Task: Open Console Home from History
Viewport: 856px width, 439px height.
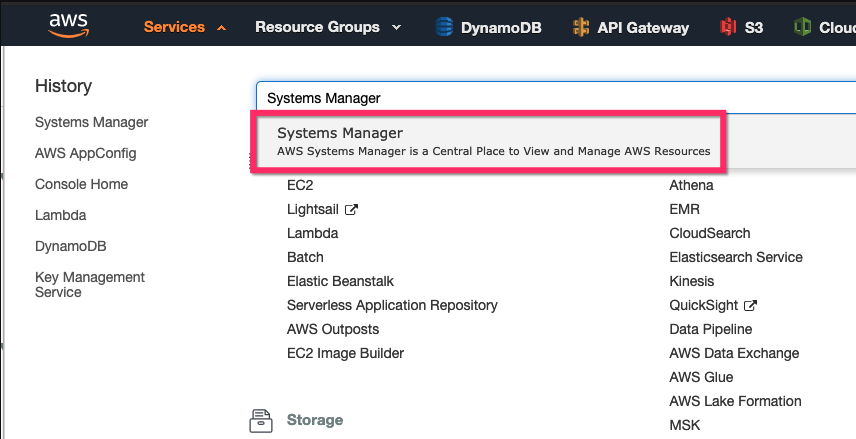Action: click(x=81, y=184)
